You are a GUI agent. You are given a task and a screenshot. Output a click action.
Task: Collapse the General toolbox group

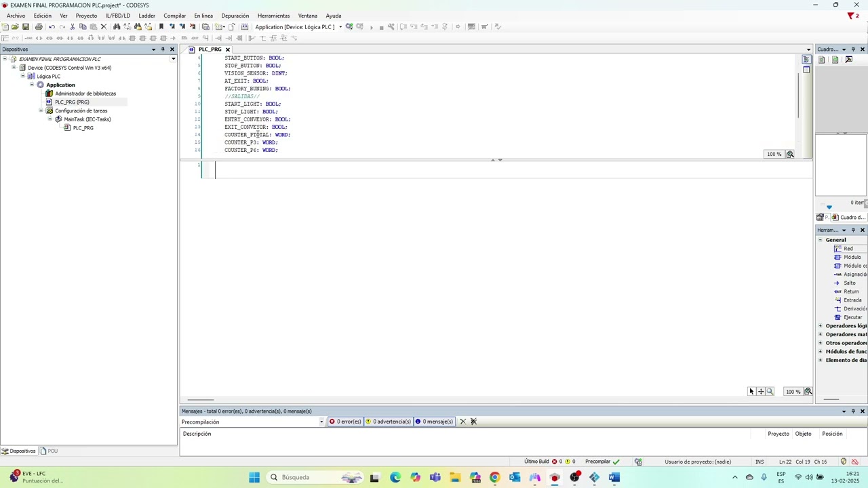point(821,240)
